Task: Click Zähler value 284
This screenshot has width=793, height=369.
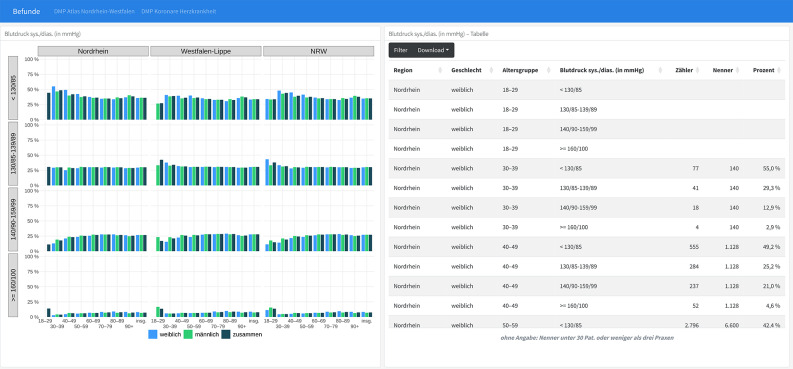Action: pos(694,267)
